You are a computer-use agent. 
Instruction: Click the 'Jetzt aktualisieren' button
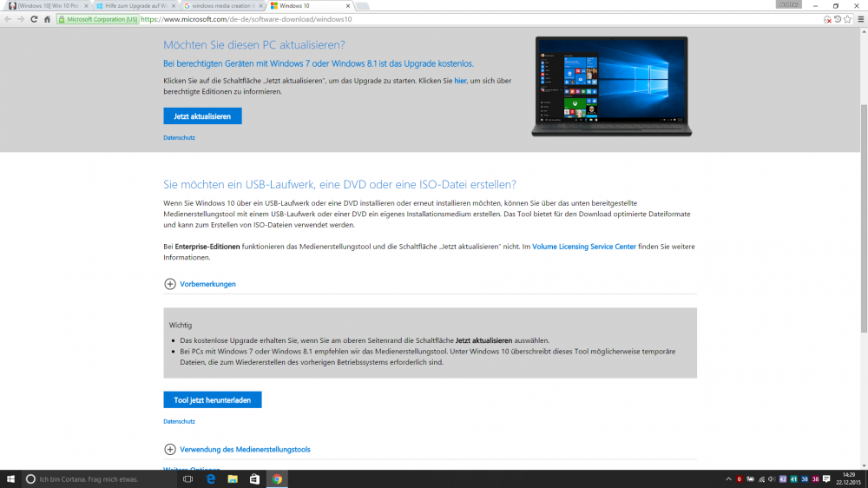(x=202, y=115)
